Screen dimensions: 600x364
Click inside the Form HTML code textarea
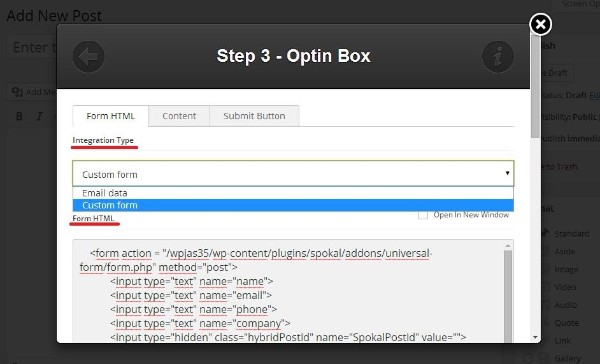pos(288,291)
